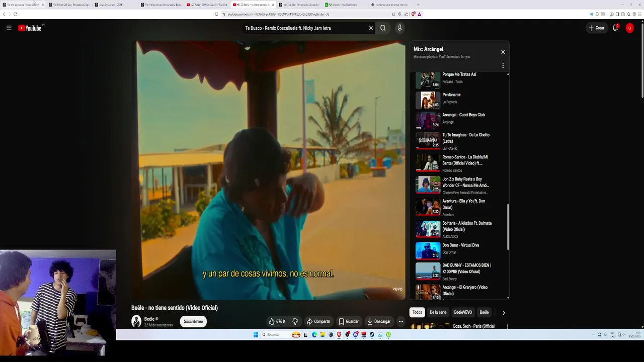Viewport: 644px width, 362px height.
Task: Go back with browser back arrow
Action: 4,14
